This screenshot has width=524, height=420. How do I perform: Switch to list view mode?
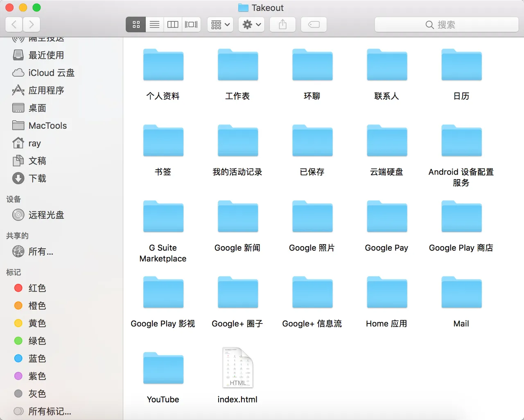pyautogui.click(x=154, y=25)
